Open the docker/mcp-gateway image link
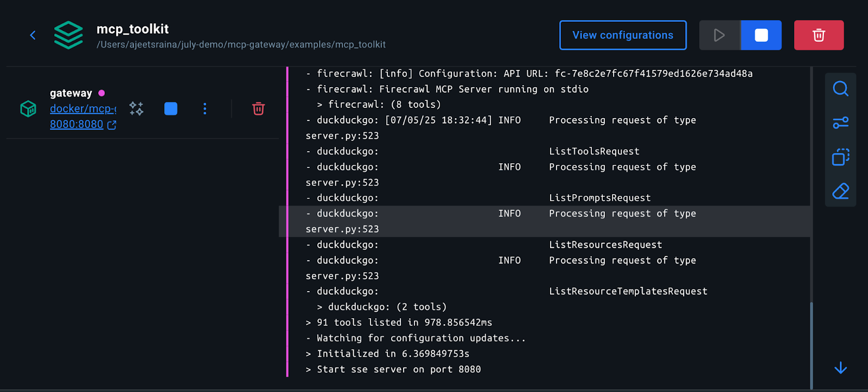The image size is (868, 392). point(83,109)
